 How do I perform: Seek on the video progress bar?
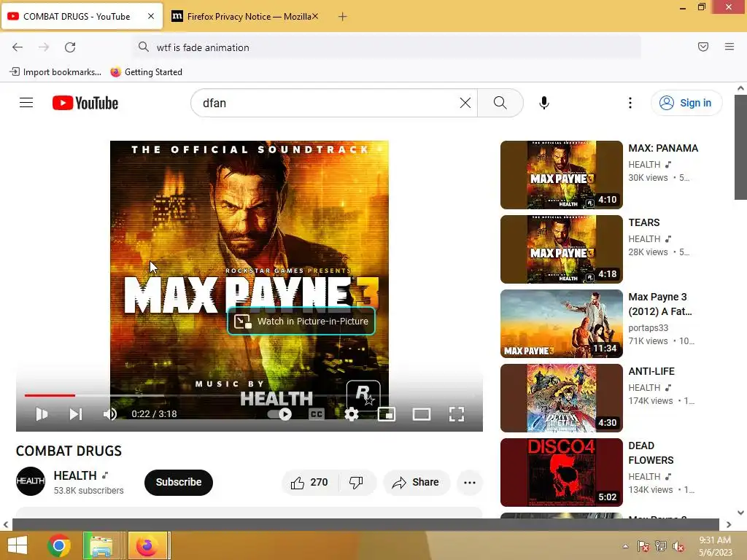pyautogui.click(x=249, y=395)
